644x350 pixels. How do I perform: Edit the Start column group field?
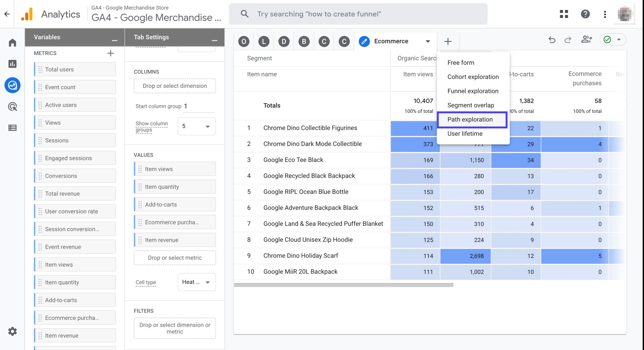[x=199, y=106]
